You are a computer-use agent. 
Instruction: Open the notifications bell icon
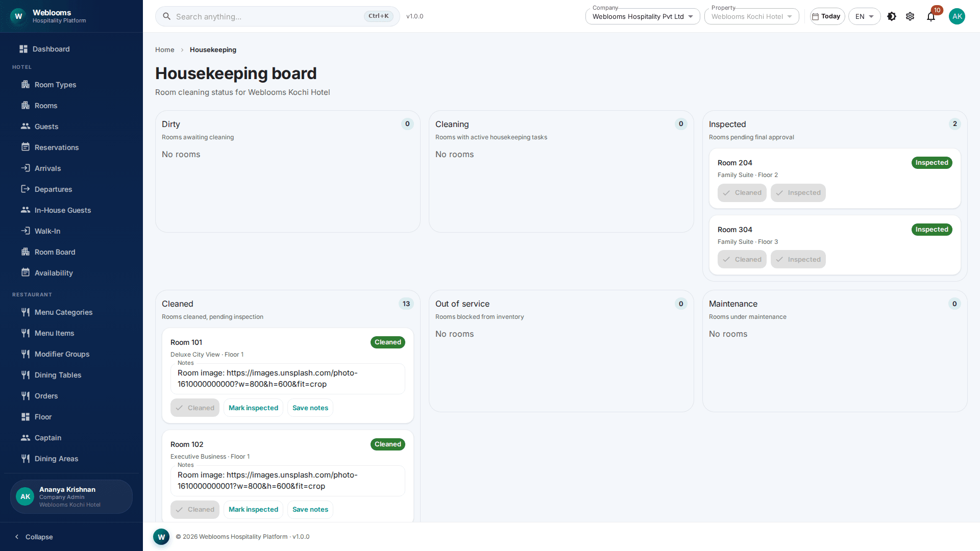click(931, 16)
